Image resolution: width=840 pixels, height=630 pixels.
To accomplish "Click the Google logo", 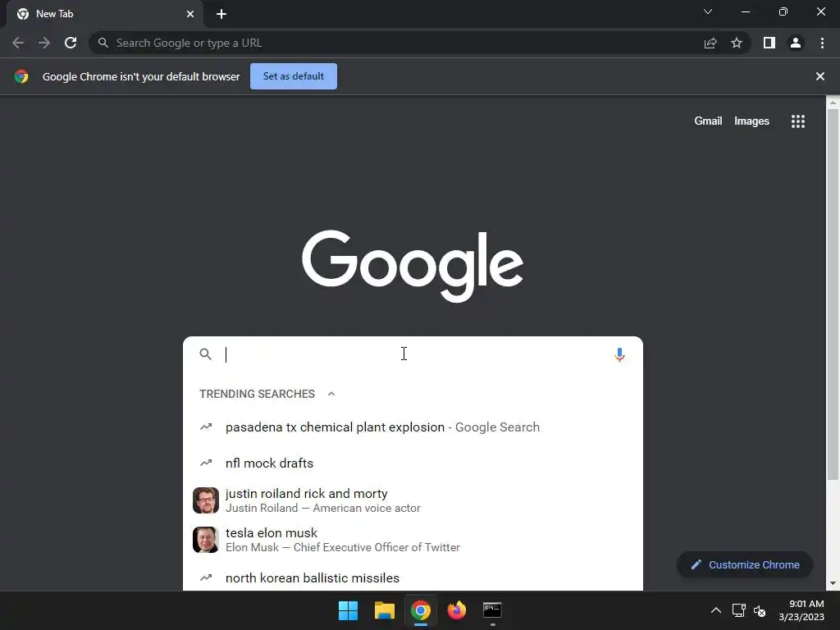I will click(413, 266).
